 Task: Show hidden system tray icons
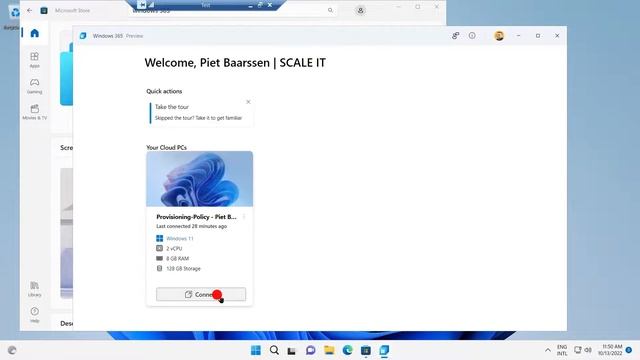pyautogui.click(x=547, y=350)
